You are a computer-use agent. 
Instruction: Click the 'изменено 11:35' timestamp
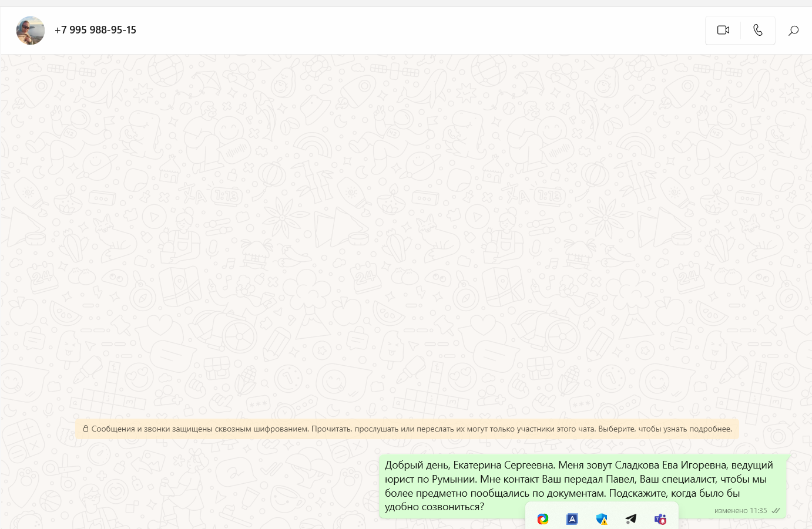coord(740,511)
